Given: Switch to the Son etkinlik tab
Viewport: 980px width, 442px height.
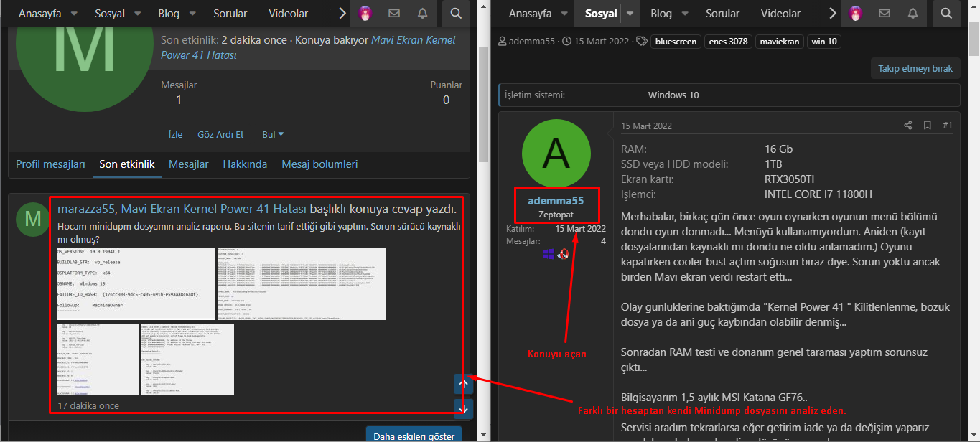Looking at the screenshot, I should tap(127, 164).
